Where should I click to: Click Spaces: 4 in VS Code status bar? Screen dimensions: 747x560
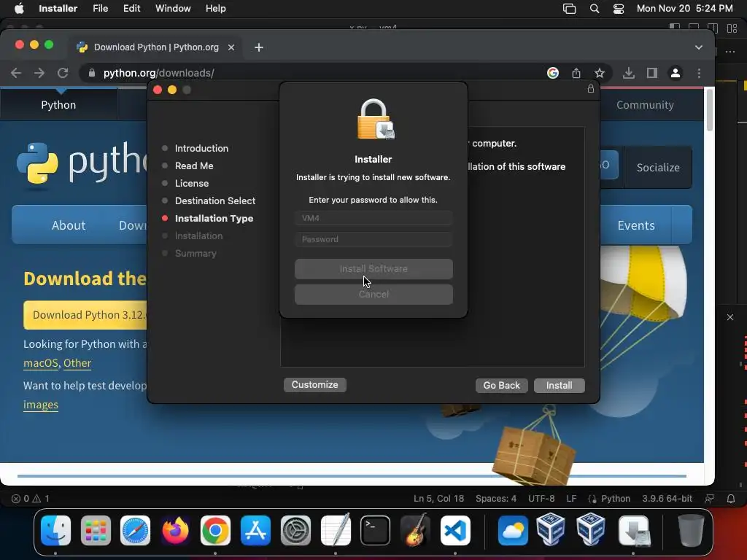coord(496,499)
